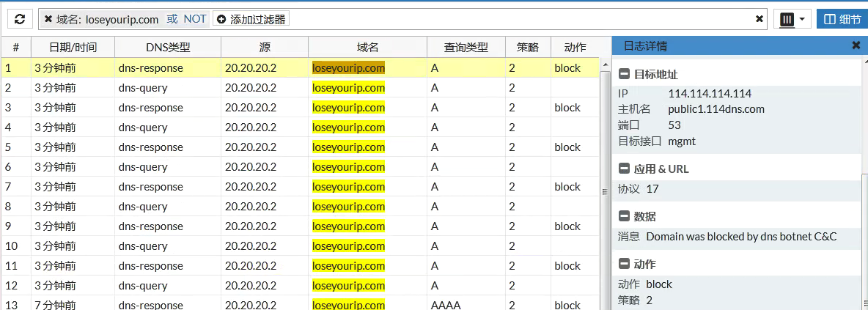This screenshot has height=310, width=868.
Task: Collapse the 动作 section in details
Action: 624,265
